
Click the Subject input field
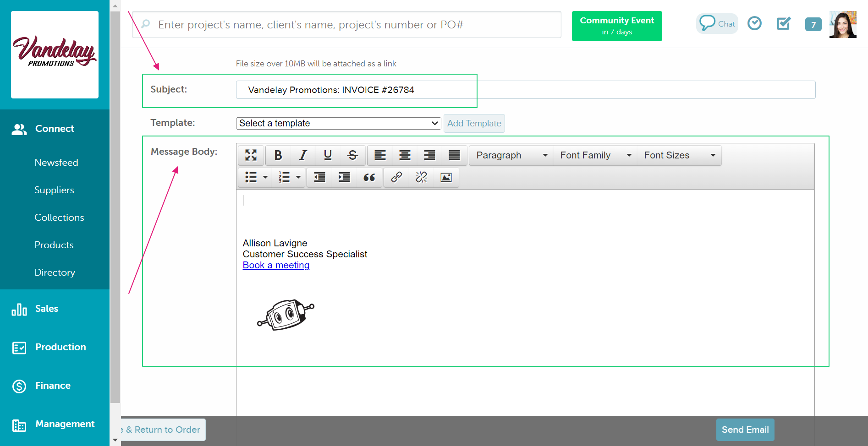click(526, 90)
